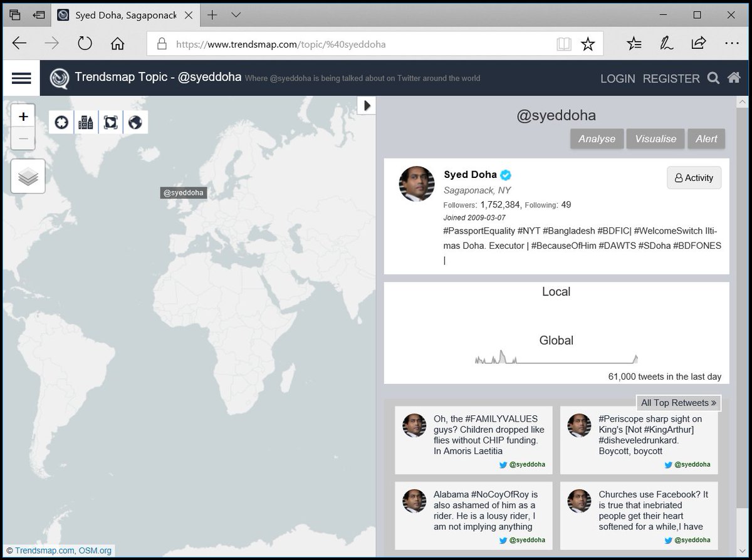Click the address bar URL
Viewport: 752px width, 560px height.
281,44
